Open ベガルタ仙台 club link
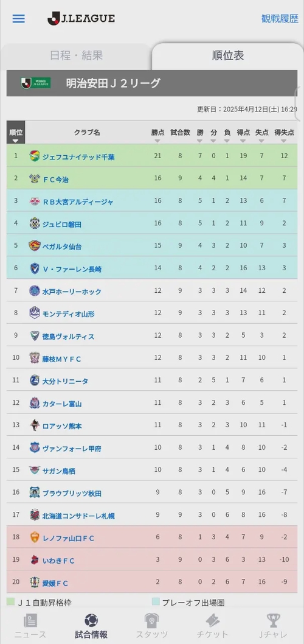The image size is (304, 644). [x=62, y=247]
